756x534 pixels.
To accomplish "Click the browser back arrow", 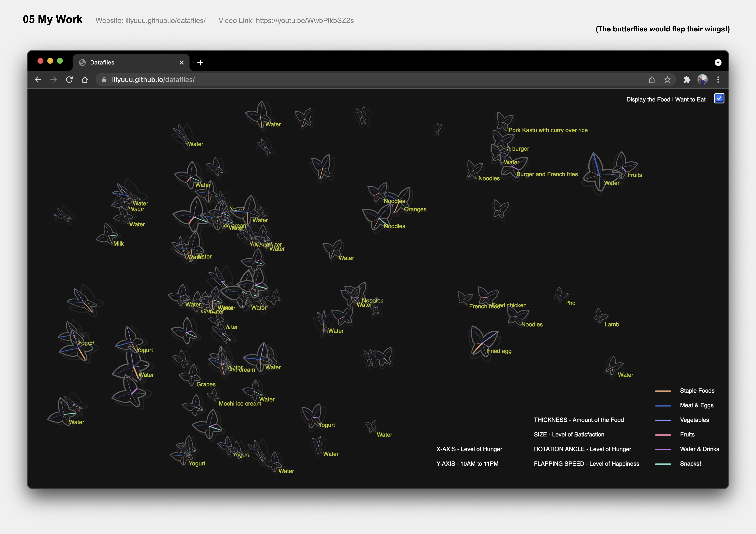I will point(38,80).
